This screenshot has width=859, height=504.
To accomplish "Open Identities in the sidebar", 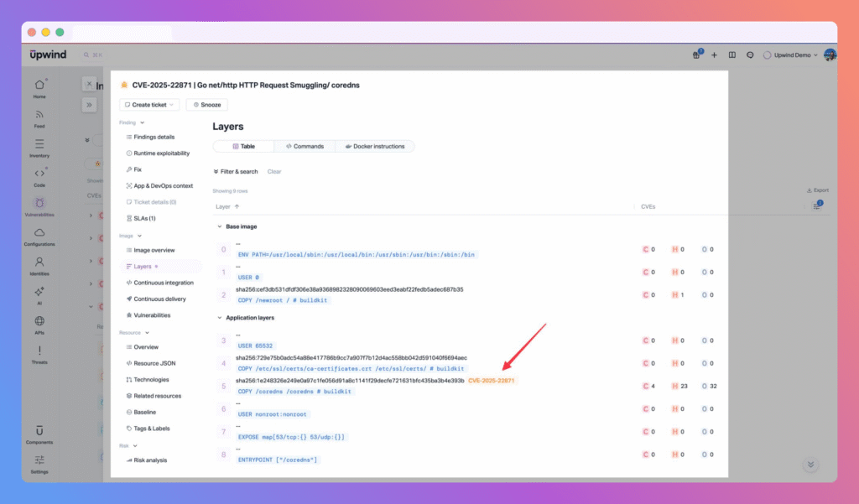I will pos(39,262).
